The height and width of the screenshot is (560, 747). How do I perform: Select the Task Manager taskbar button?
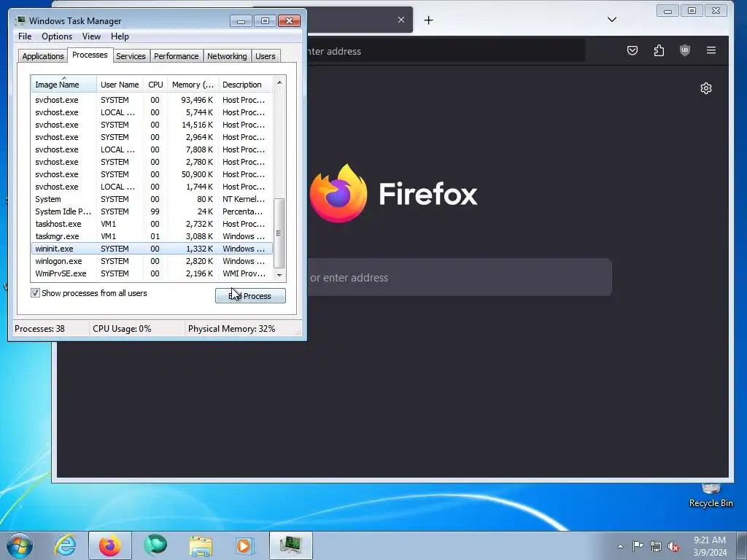(x=290, y=545)
